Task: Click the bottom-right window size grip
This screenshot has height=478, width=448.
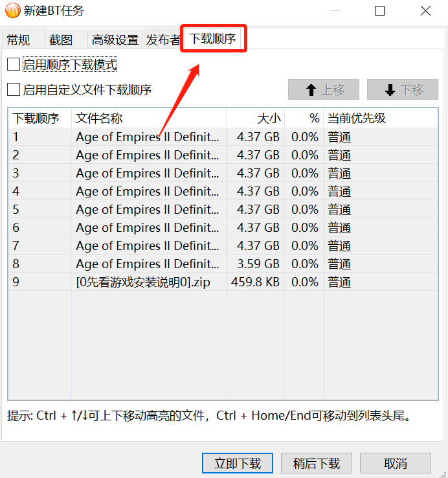Action: pos(443,473)
